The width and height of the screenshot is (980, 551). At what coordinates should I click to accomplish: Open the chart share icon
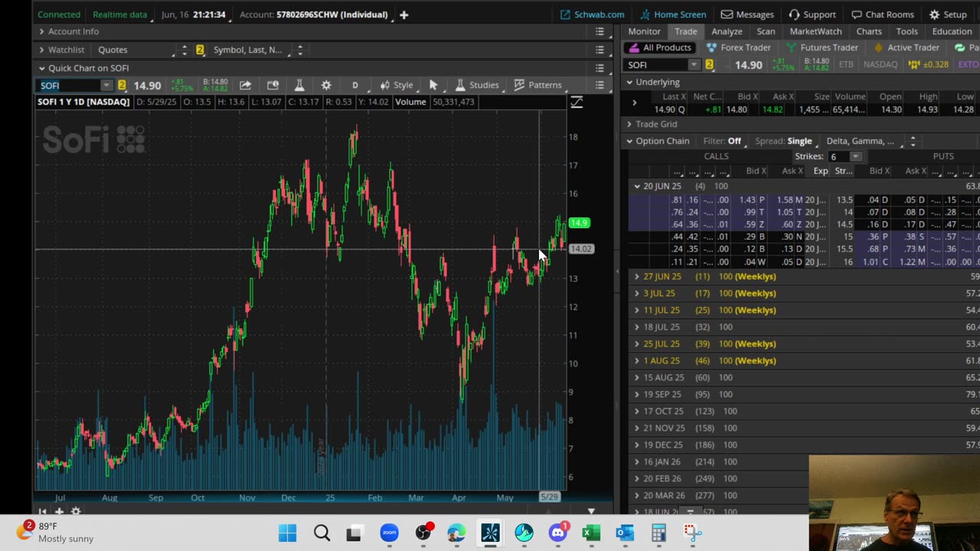tap(245, 85)
